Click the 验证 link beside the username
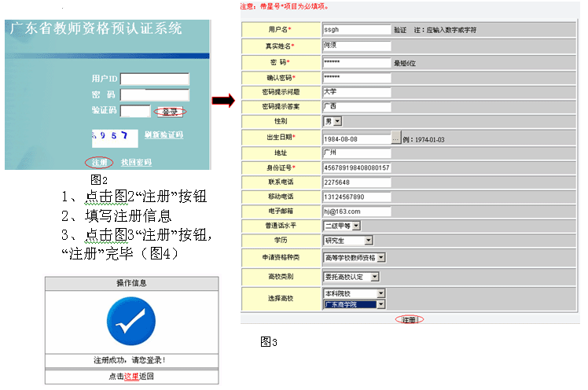Viewport: 588px width, 390px height. [400, 29]
